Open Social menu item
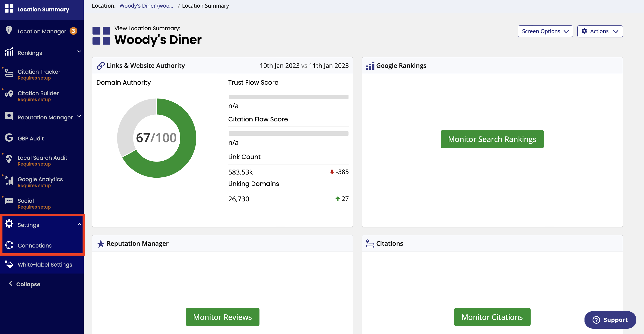This screenshot has height=334, width=644. pos(42,203)
